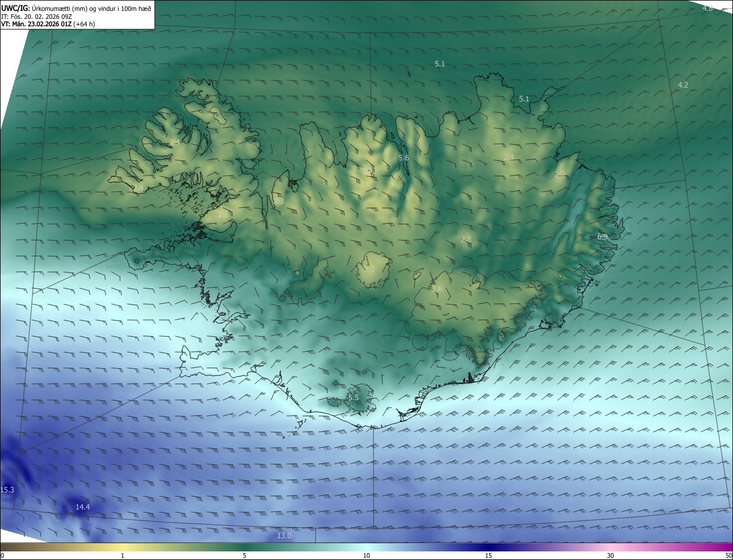
Task: Click the colorbar tick label 0
Action: (x=2, y=555)
